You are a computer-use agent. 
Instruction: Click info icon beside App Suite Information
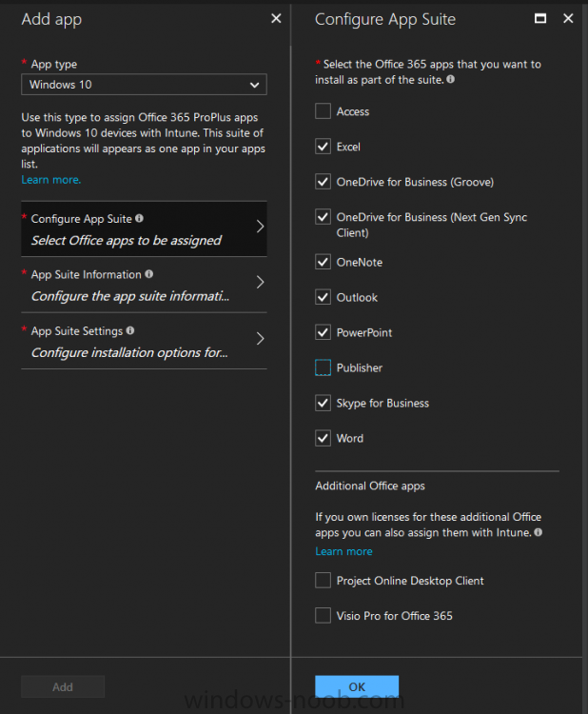coord(148,274)
